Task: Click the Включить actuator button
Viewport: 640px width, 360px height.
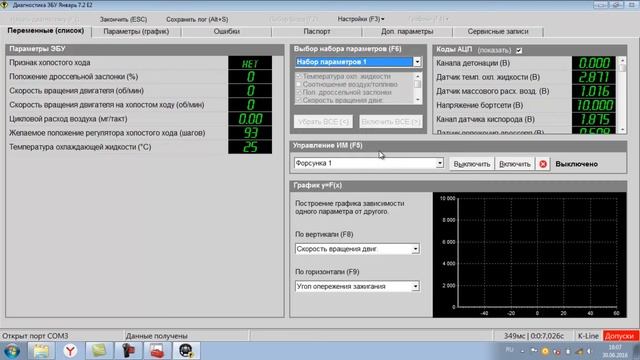Action: 515,164
